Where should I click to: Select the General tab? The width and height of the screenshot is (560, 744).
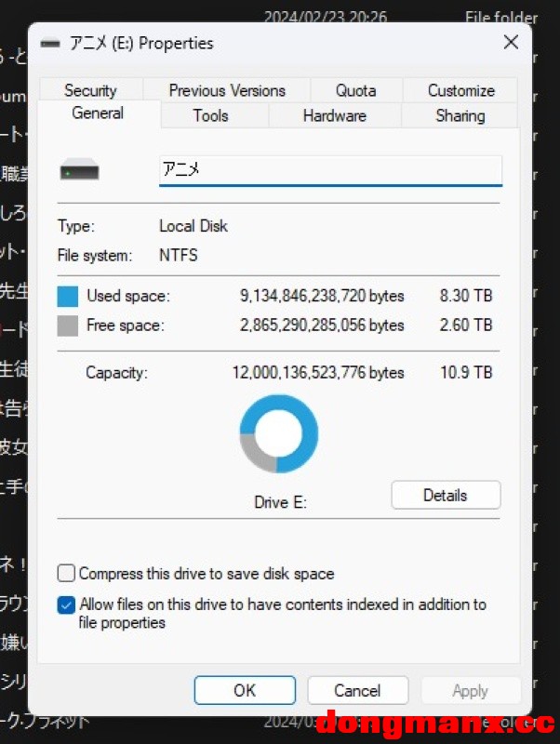pos(98,113)
